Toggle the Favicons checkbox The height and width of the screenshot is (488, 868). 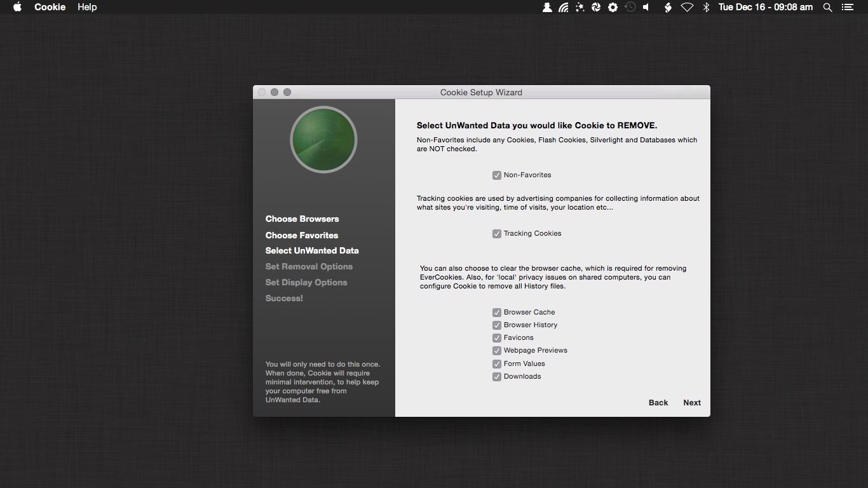tap(497, 338)
